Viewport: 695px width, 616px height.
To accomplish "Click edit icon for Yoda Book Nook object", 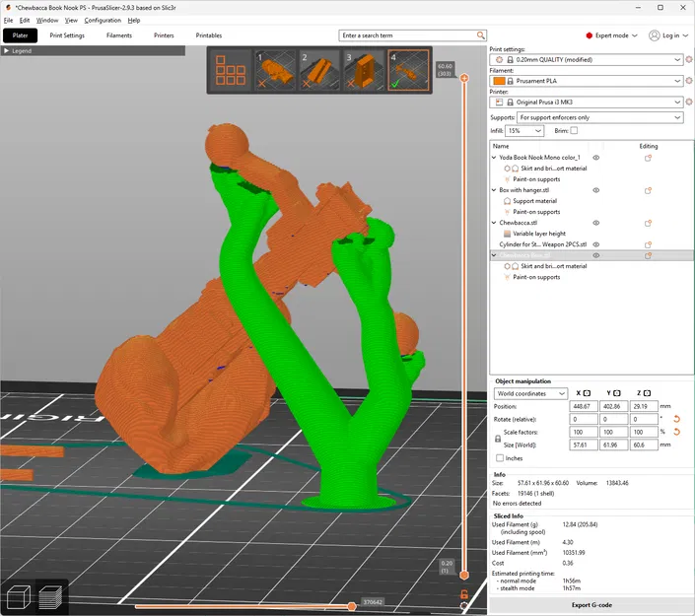I will pyautogui.click(x=648, y=158).
